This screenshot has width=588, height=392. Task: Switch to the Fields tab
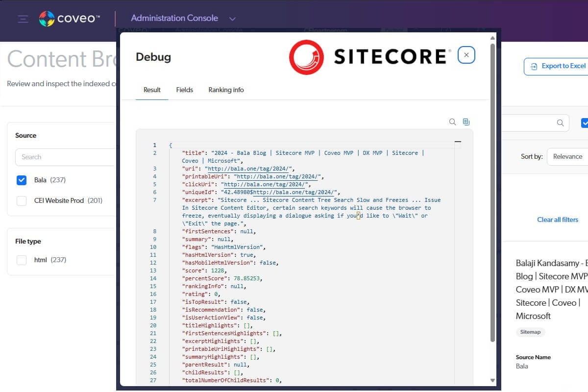[185, 90]
